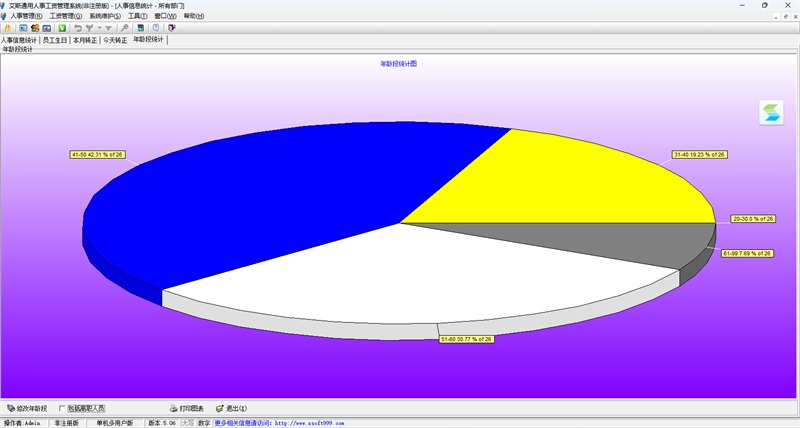Open the 工资管理(G) menu
This screenshot has height=428, width=800.
[x=65, y=16]
